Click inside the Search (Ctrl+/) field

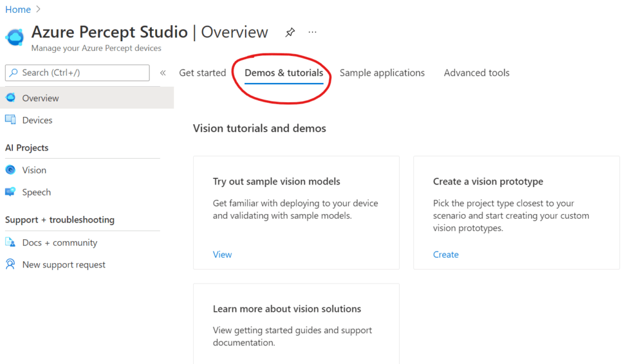[x=80, y=73]
